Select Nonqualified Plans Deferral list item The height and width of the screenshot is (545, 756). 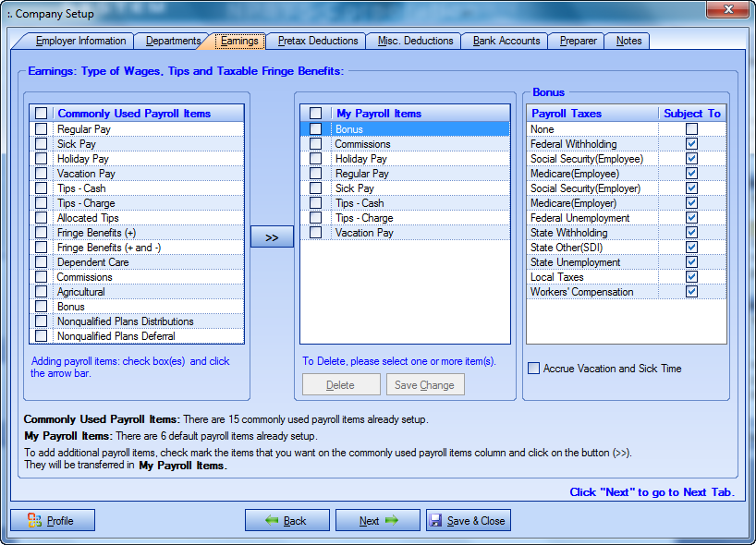pos(116,336)
